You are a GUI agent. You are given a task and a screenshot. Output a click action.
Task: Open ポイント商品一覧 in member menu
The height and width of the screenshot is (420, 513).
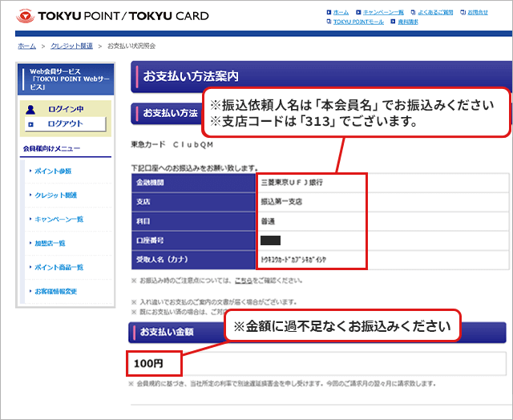click(x=59, y=267)
